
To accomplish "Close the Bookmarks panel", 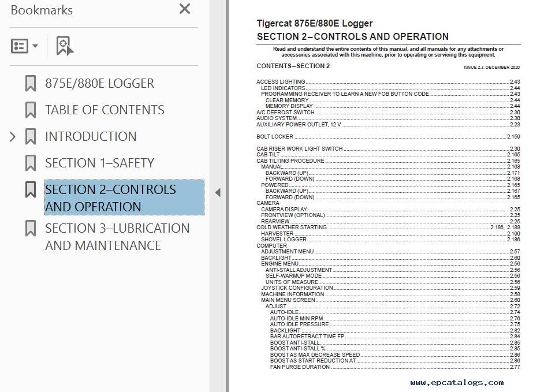I will [185, 9].
